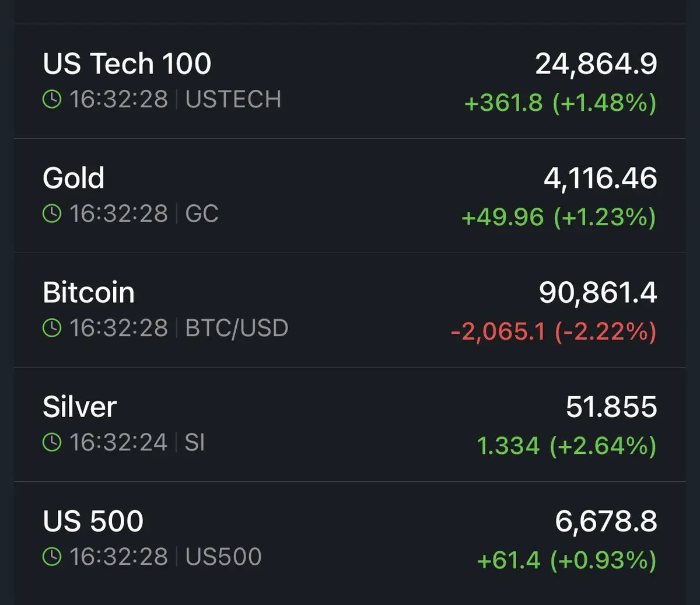Tap the 24,864.9 price value
Screen dimensions: 700x605
pos(596,64)
